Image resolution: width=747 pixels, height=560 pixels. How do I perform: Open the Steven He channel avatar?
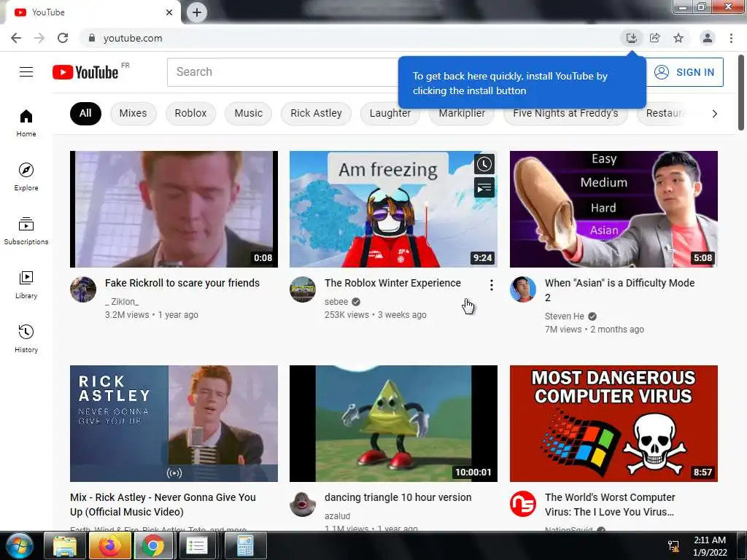522,289
